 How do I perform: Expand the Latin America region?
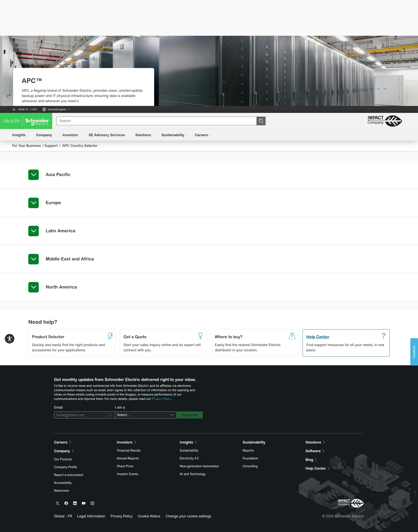(34, 231)
